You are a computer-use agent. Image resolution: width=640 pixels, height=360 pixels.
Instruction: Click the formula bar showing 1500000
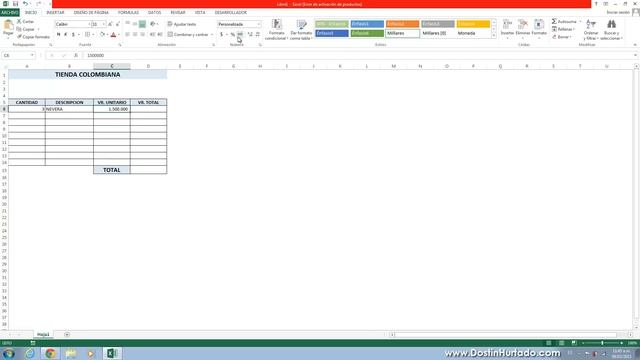pyautogui.click(x=359, y=55)
